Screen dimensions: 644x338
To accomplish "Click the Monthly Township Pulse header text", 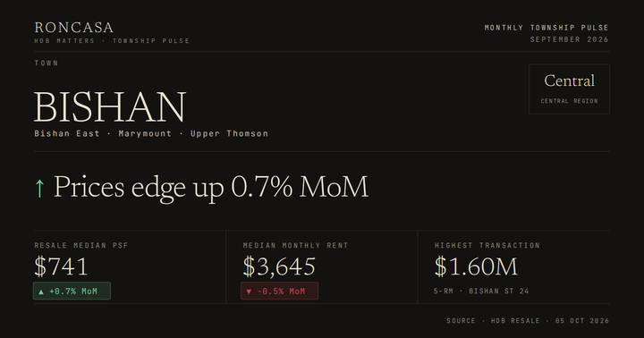I will (547, 28).
